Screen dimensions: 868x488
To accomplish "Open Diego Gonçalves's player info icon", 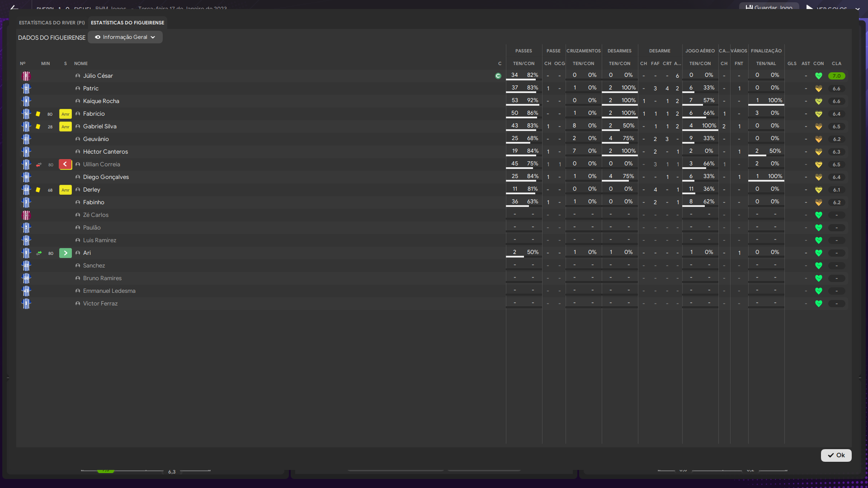I will 78,177.
